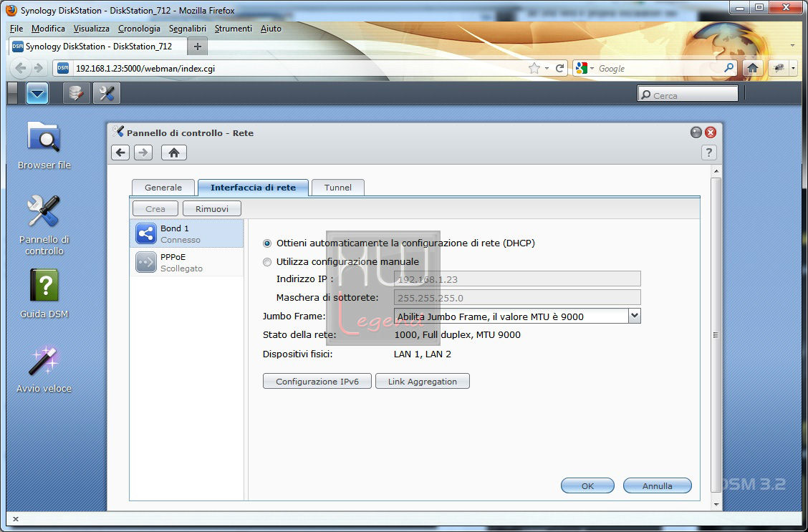Switch to the Generale tab
Screen dimensions: 808x532
pyautogui.click(x=163, y=188)
